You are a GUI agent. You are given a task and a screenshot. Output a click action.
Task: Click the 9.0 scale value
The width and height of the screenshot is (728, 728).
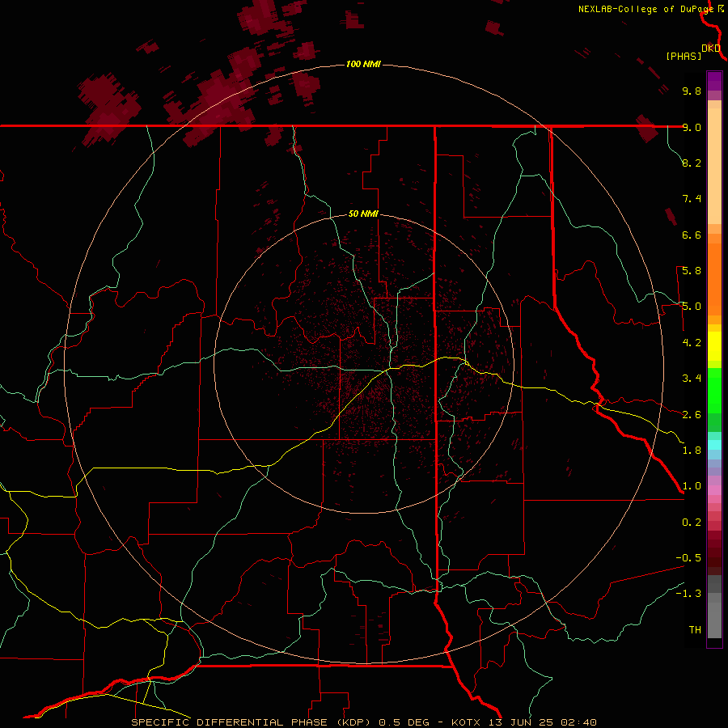[x=692, y=127]
